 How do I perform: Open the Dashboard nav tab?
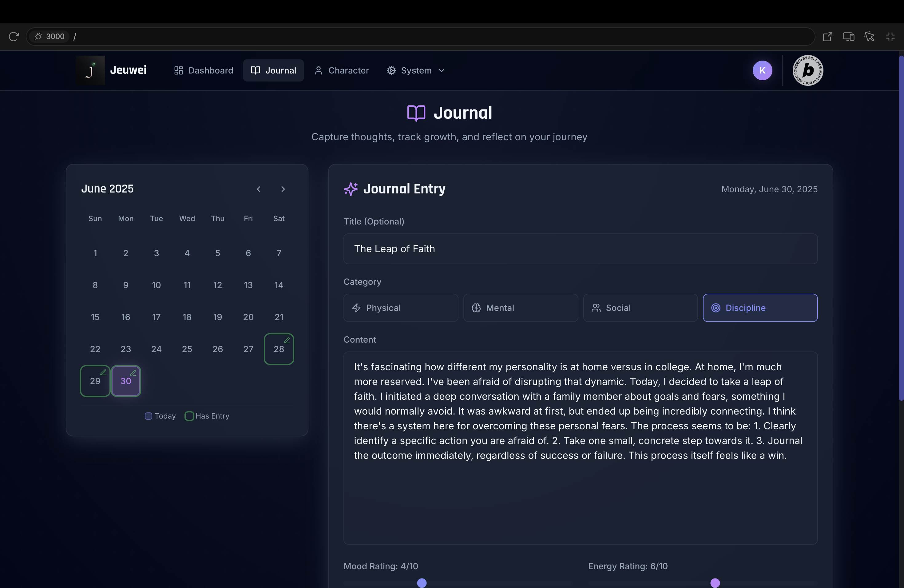pos(204,70)
